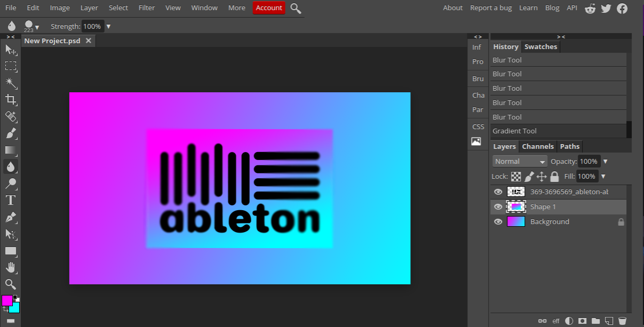
Task: Open the image panel icon in sidebar
Action: pyautogui.click(x=476, y=141)
